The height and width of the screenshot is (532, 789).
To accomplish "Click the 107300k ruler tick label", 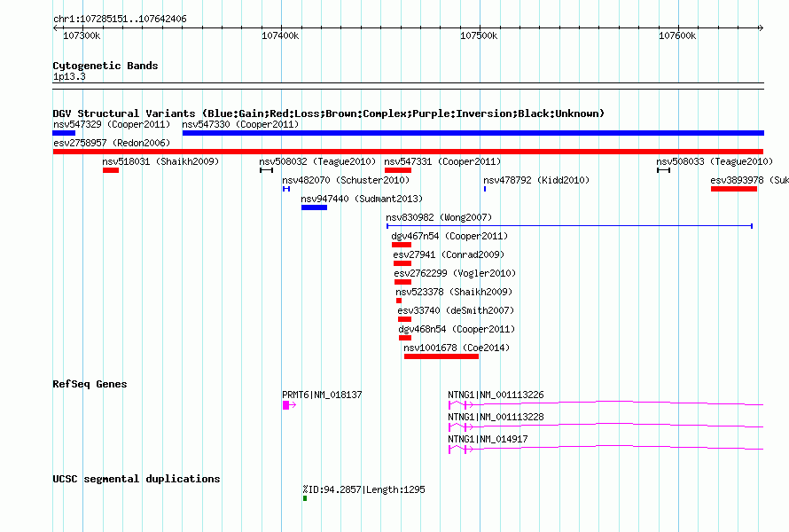I will (82, 36).
